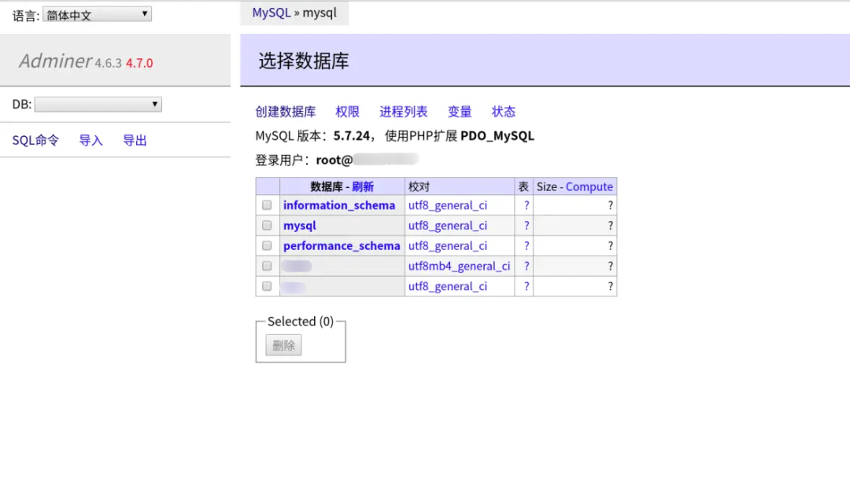
Task: Check the performance_schema row checkbox
Action: coord(267,246)
